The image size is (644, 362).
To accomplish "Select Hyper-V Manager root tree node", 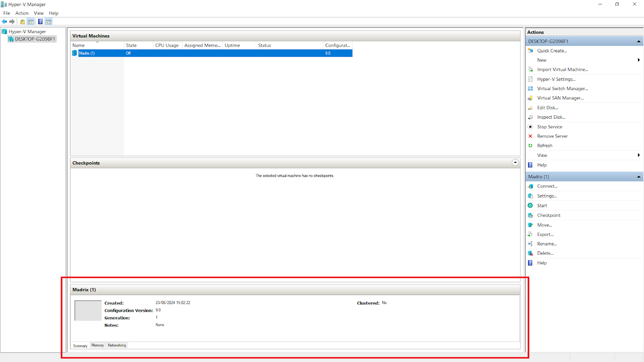I will 27,31.
